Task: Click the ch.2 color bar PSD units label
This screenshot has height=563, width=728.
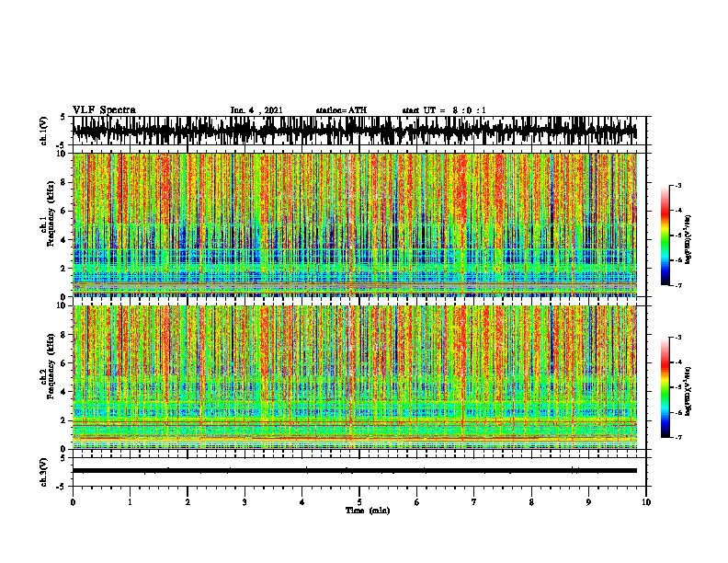Action: pyautogui.click(x=688, y=392)
